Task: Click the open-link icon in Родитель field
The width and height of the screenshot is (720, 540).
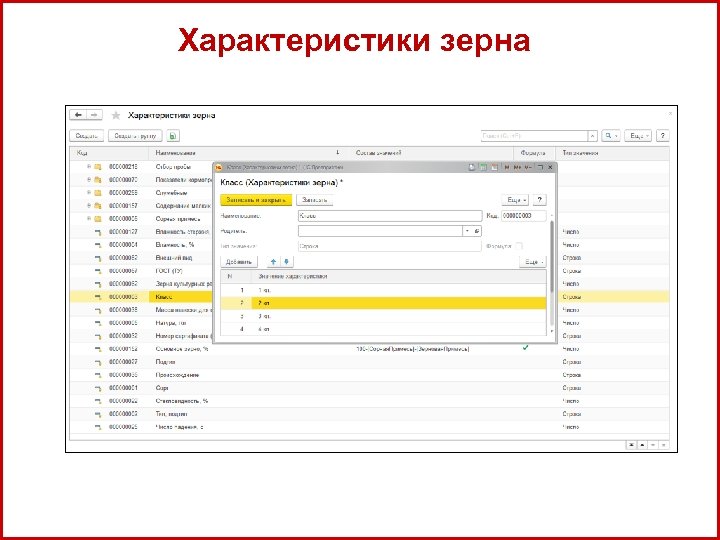Action: (477, 231)
